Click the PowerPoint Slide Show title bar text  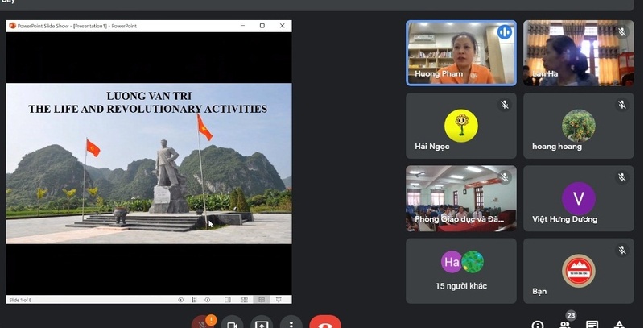77,26
